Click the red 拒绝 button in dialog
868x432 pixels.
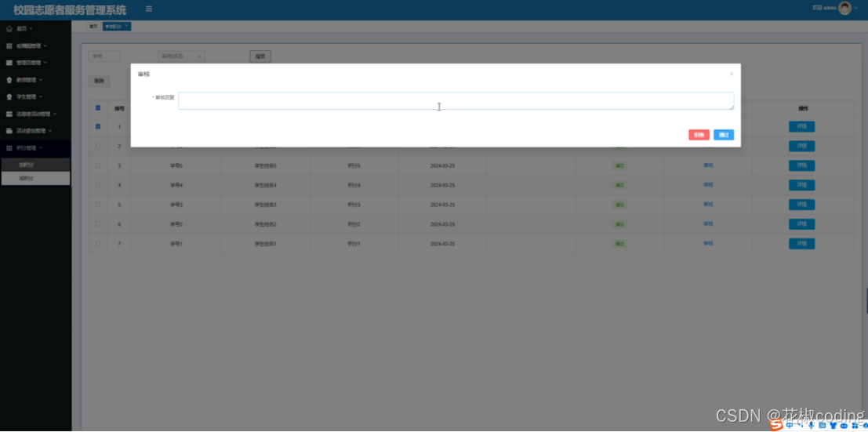tap(699, 135)
